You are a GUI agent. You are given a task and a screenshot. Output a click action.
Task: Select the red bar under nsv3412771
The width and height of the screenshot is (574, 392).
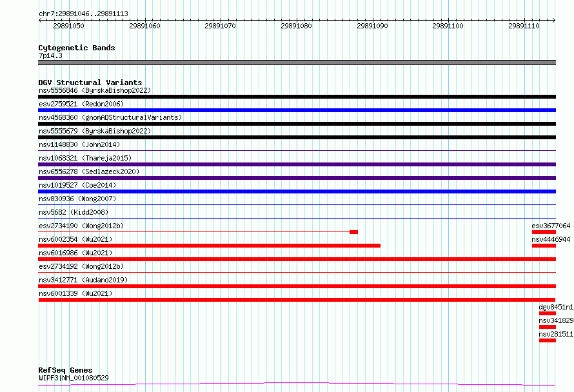click(297, 286)
